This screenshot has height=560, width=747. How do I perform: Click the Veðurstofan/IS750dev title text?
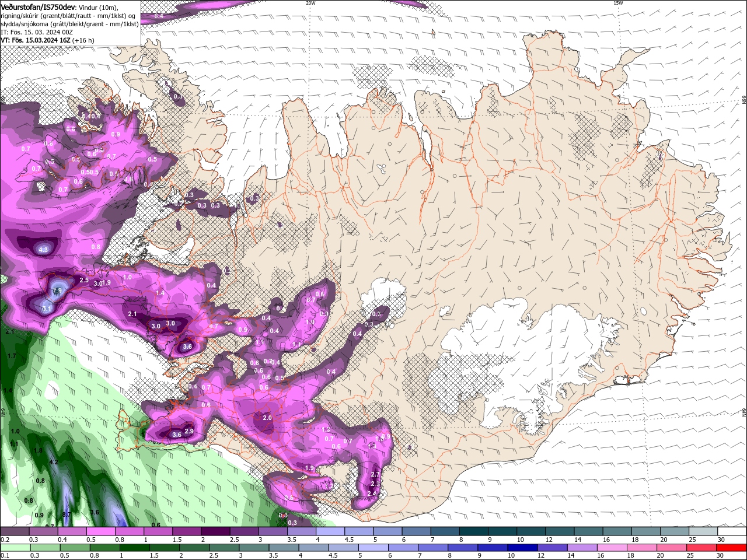[x=38, y=6]
